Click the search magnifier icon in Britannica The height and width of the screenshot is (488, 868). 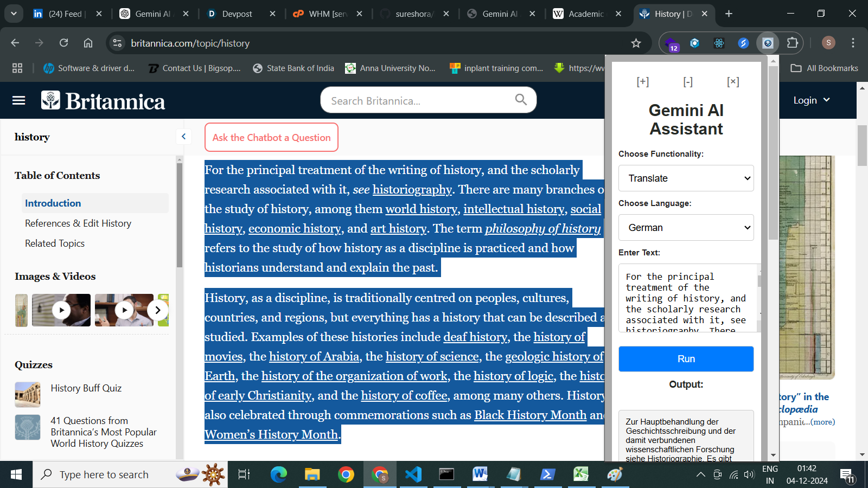(x=521, y=100)
